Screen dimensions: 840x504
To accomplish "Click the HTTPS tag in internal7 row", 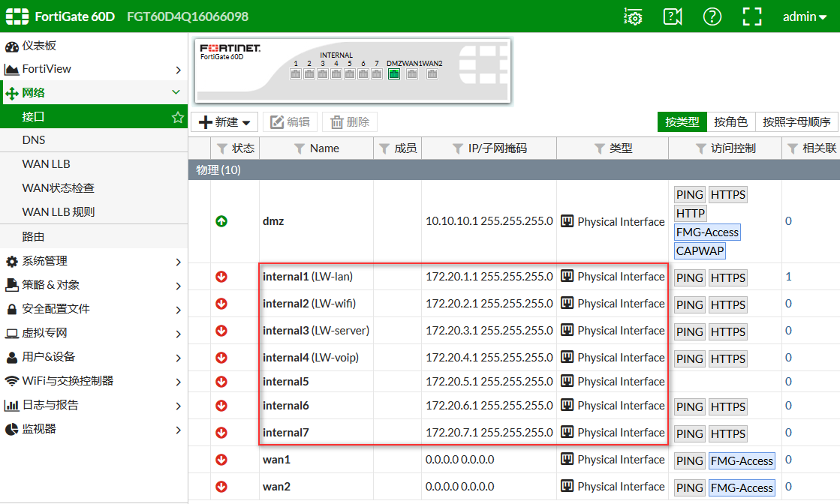I will (727, 434).
